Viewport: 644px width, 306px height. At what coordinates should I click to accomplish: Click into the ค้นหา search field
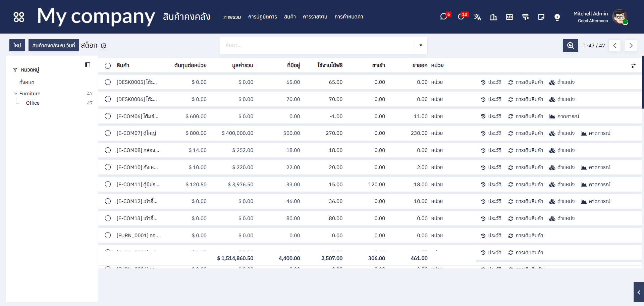click(x=317, y=45)
